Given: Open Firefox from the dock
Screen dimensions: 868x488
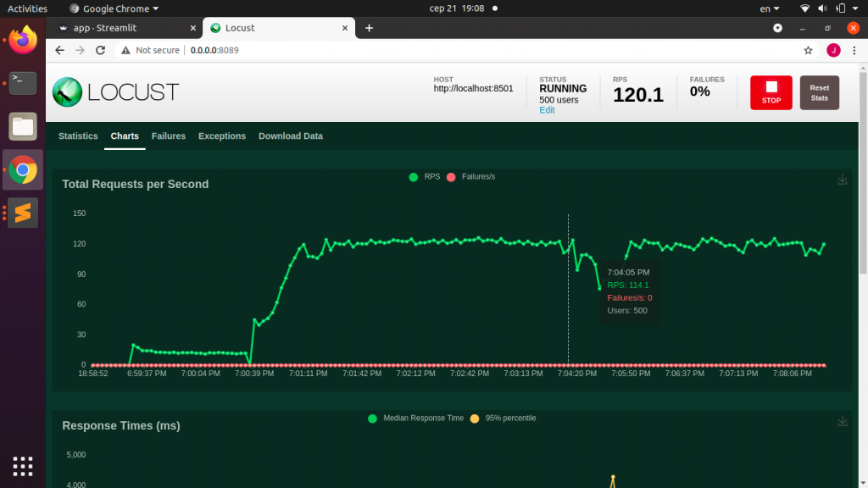Looking at the screenshot, I should click(x=23, y=40).
